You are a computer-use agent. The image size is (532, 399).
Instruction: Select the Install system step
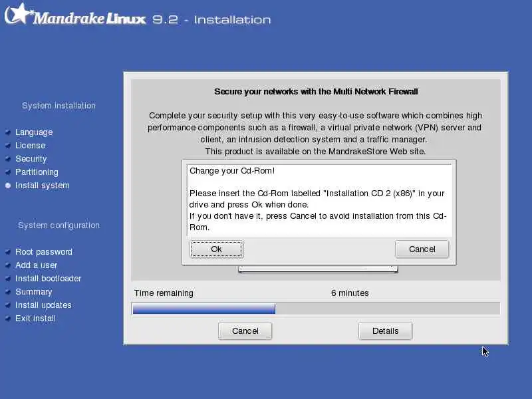pyautogui.click(x=43, y=186)
